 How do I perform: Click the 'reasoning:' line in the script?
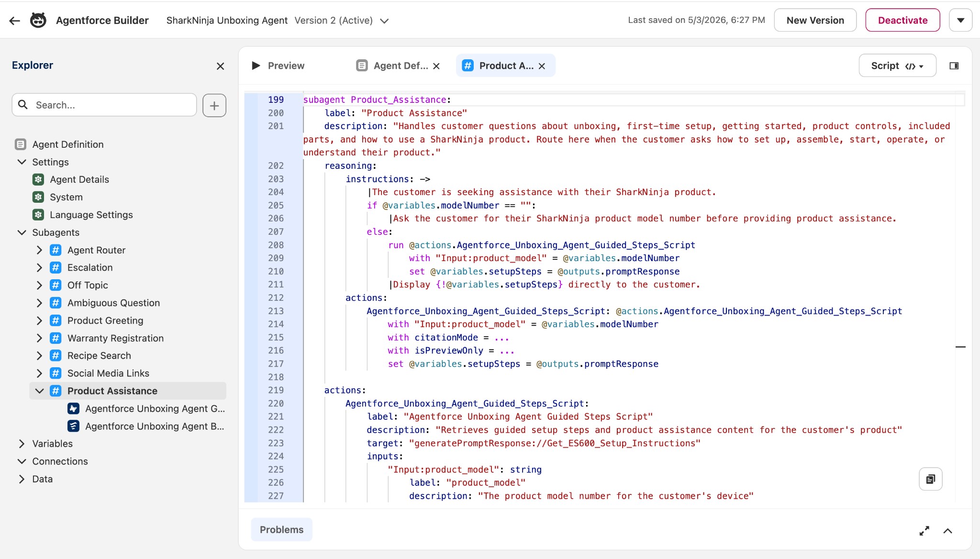coord(350,165)
